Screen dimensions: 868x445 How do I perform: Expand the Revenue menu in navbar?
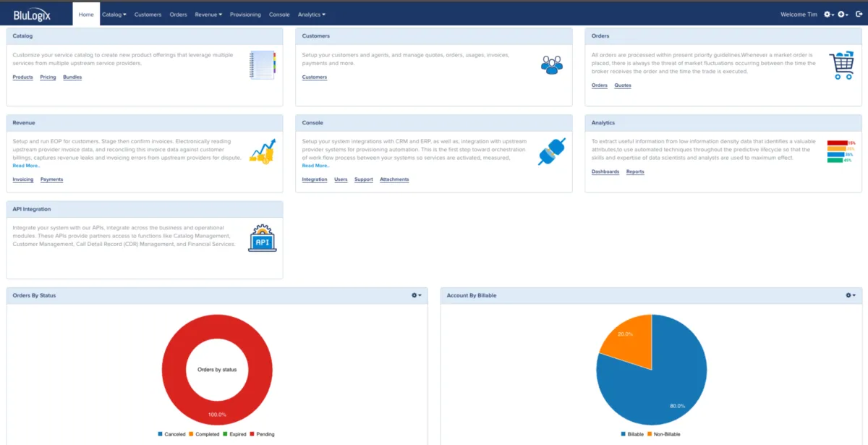pyautogui.click(x=208, y=14)
